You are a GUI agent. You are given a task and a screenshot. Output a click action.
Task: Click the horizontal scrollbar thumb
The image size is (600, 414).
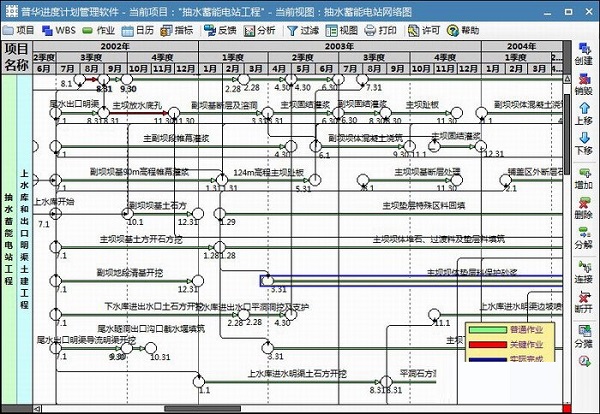(x=202, y=409)
